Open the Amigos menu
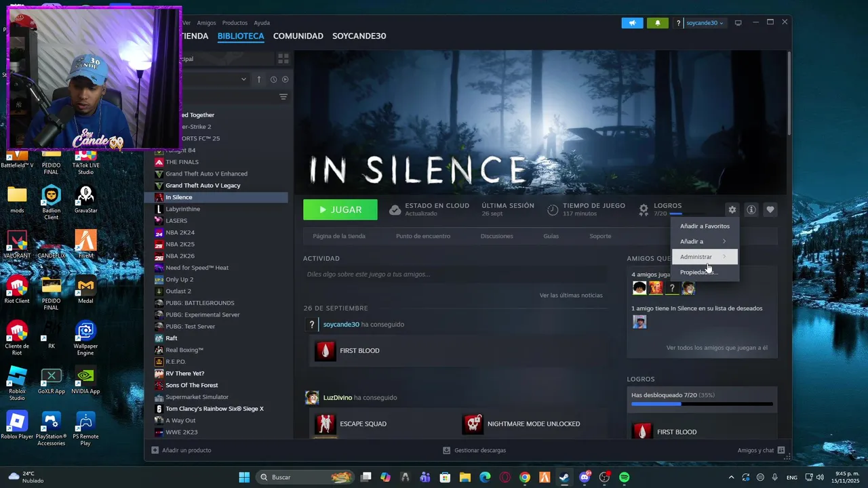Viewport: 868px width, 488px height. coord(206,23)
